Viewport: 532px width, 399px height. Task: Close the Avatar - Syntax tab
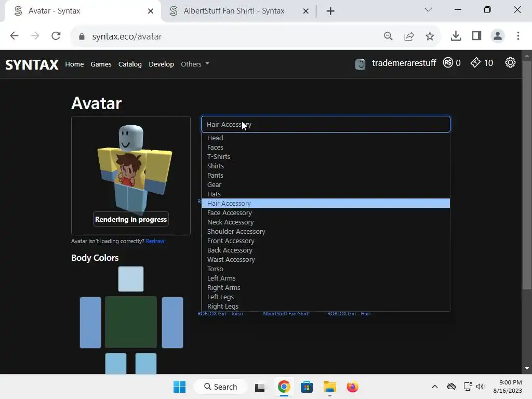pos(151,11)
